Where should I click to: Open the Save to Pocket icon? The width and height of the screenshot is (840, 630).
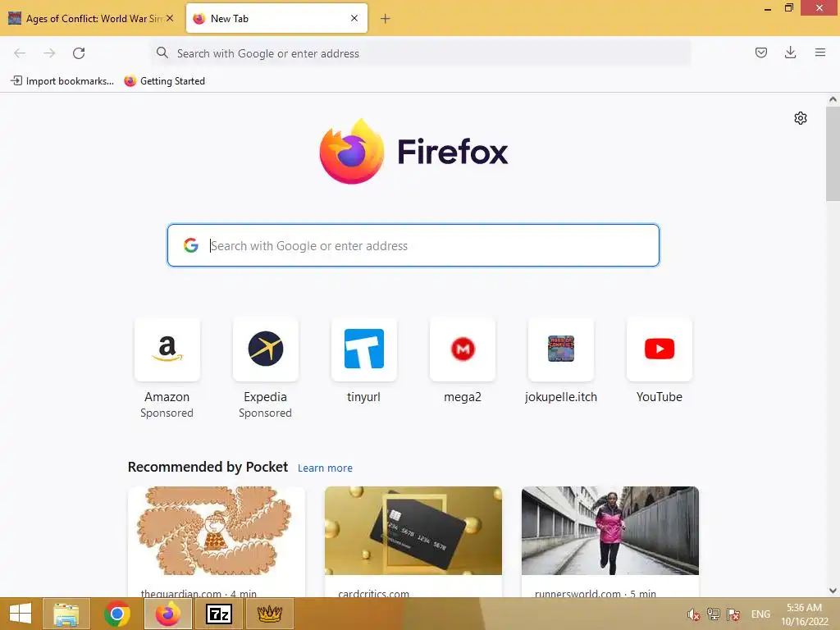(760, 52)
